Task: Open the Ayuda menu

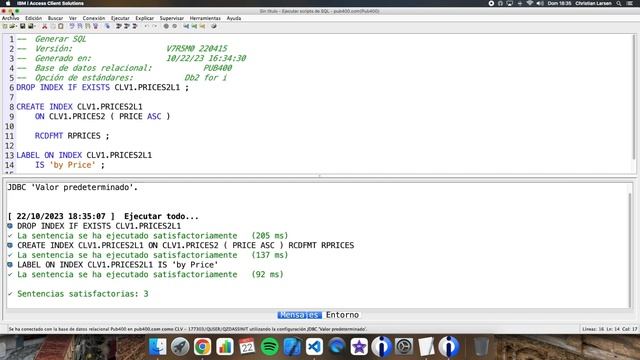Action: (x=234, y=18)
